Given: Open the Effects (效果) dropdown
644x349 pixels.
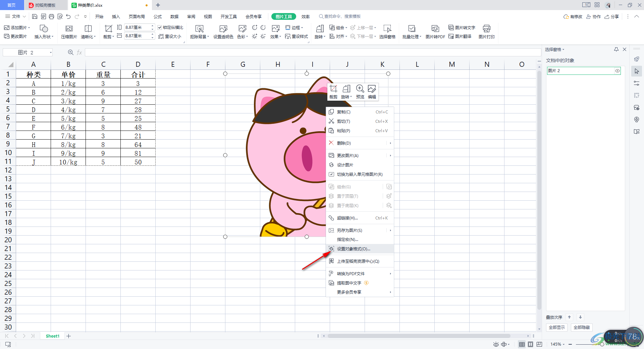Looking at the screenshot, I should 276,32.
